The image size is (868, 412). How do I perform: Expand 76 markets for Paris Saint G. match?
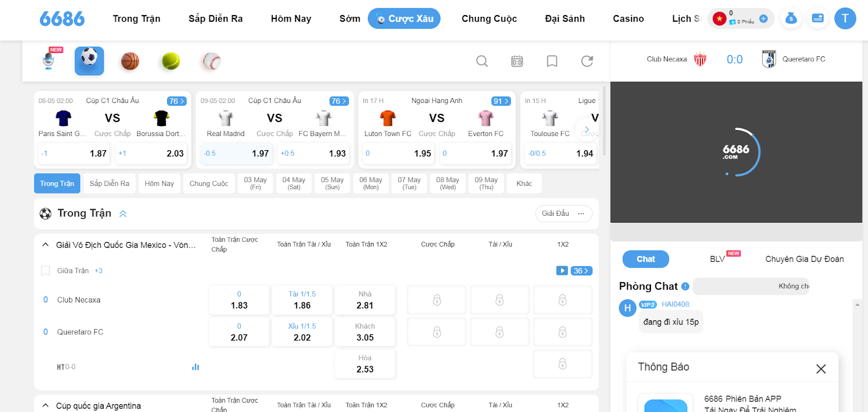click(177, 101)
